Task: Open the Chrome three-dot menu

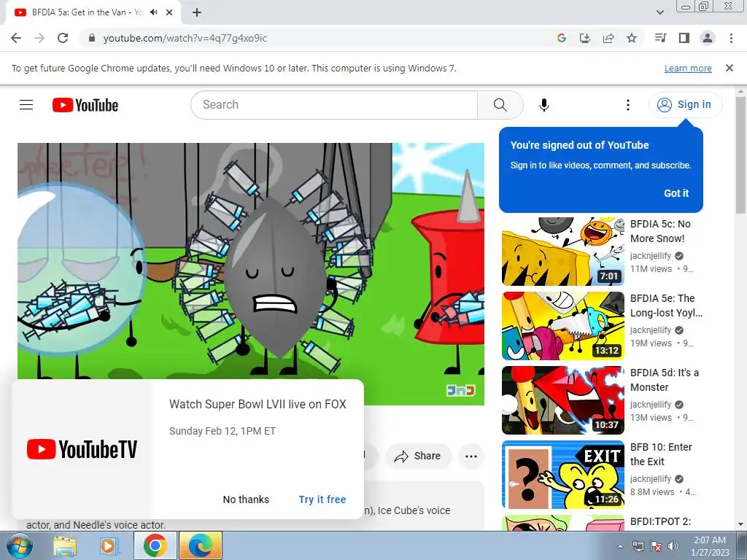Action: [x=731, y=38]
